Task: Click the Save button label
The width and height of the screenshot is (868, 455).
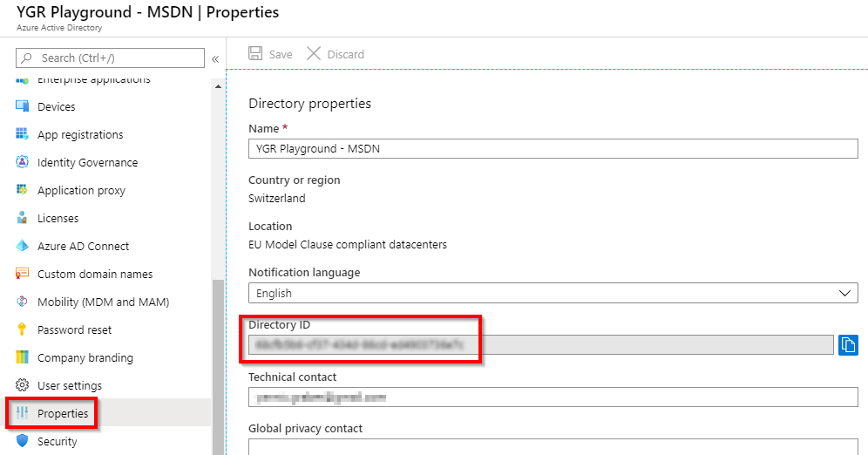Action: [x=280, y=54]
